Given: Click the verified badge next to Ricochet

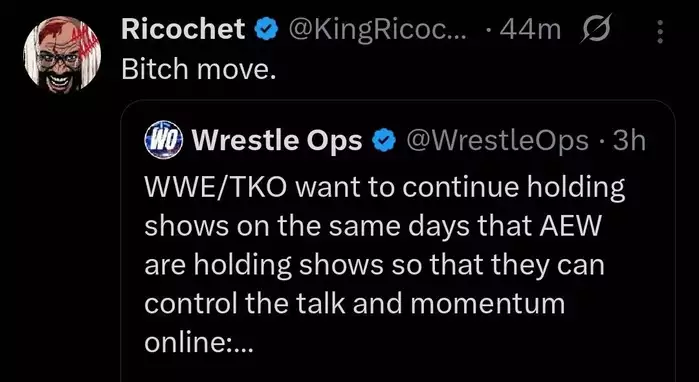Looking at the screenshot, I should tap(267, 30).
